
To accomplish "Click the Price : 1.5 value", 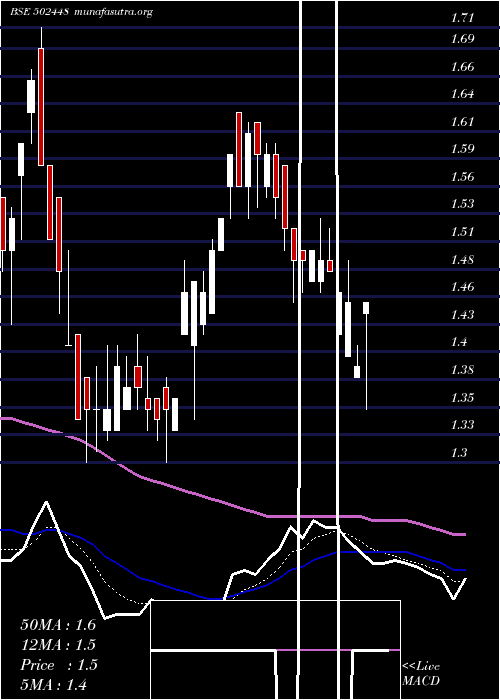I will point(58,665).
